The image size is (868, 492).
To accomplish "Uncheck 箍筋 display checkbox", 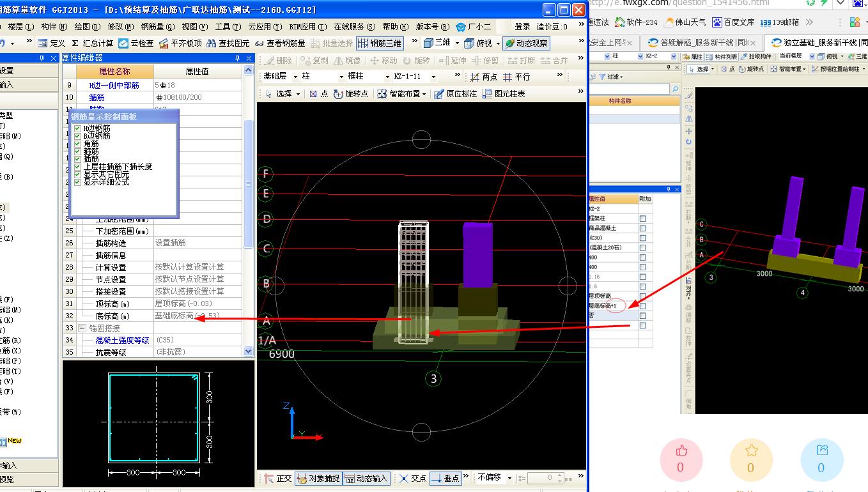I will (x=77, y=151).
